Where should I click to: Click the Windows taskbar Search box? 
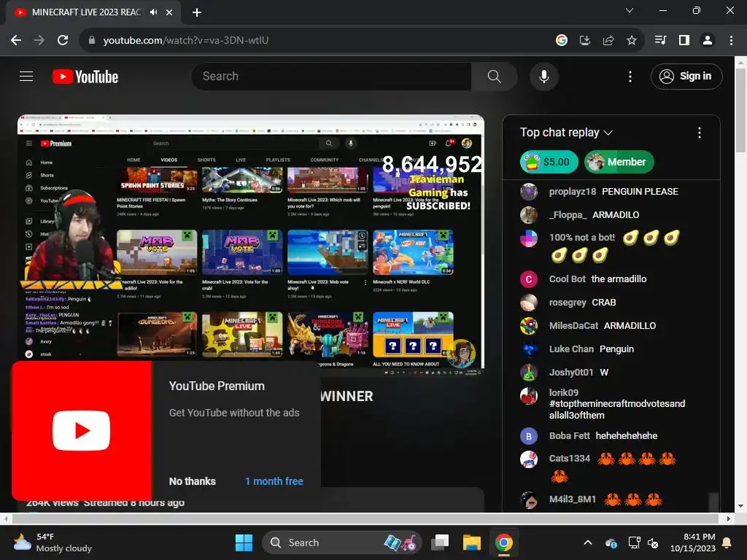click(x=341, y=542)
